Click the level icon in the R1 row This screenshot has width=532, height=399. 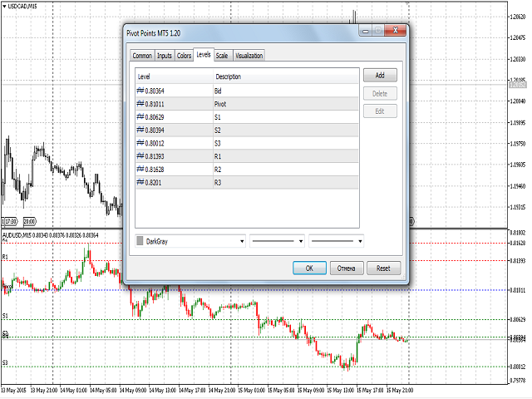coord(140,155)
